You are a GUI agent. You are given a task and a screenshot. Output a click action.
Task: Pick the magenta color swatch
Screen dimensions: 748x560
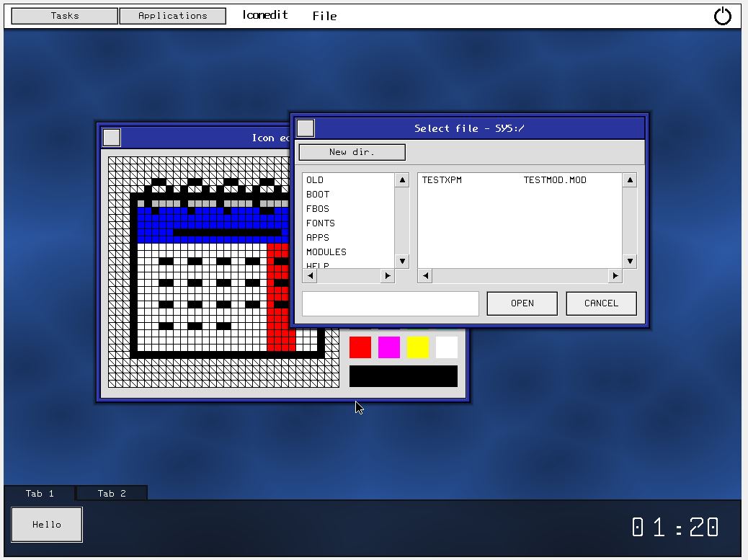click(x=389, y=347)
